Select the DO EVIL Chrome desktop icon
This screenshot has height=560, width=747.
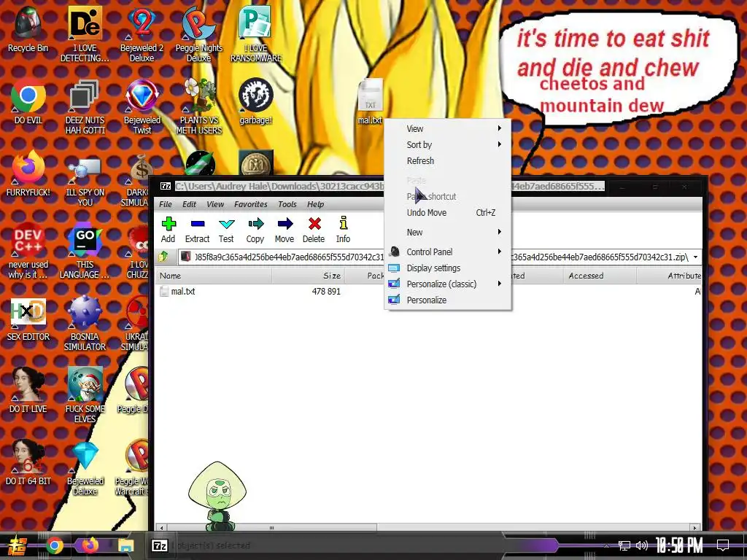click(28, 102)
